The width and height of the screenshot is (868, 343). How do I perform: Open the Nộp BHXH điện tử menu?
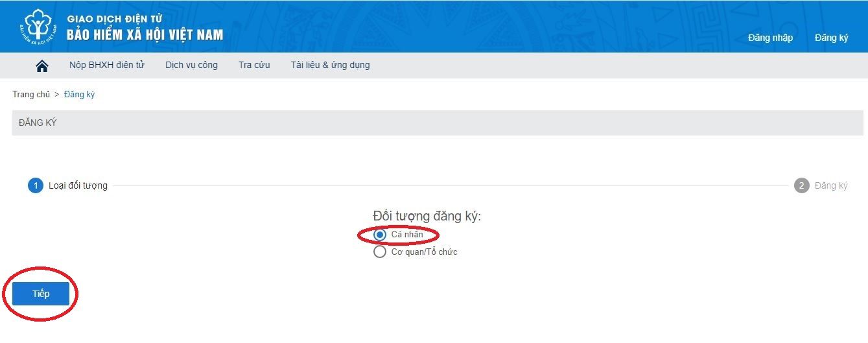107,65
